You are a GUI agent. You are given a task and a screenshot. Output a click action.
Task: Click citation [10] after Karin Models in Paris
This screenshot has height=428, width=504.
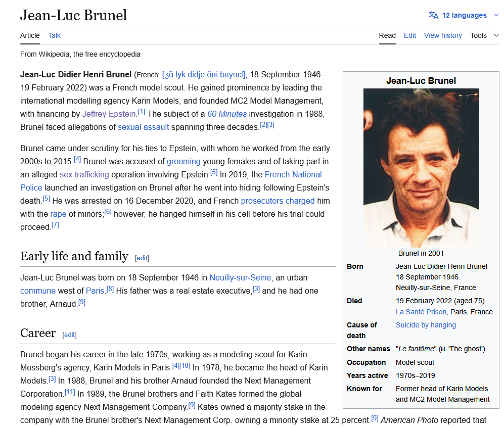tap(185, 366)
